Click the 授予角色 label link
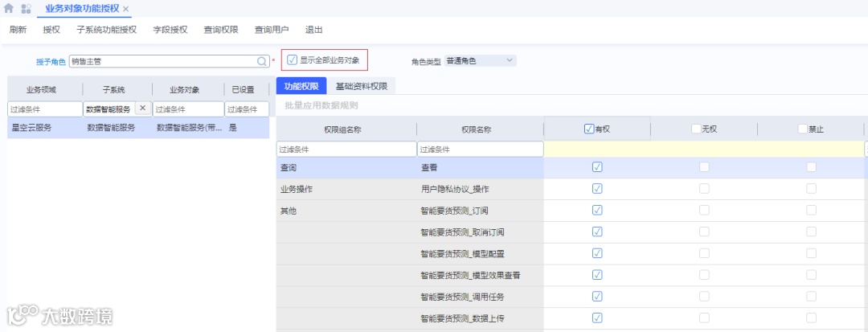868x332 pixels. tap(51, 62)
